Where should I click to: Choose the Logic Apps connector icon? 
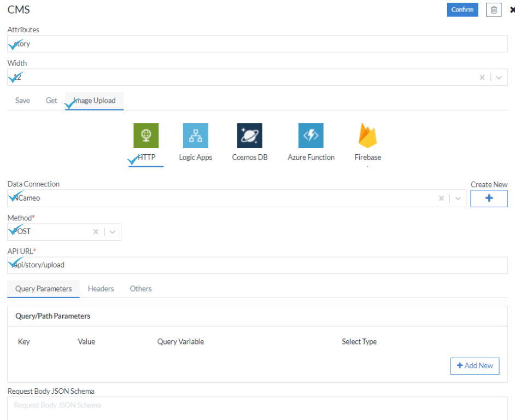[195, 136]
